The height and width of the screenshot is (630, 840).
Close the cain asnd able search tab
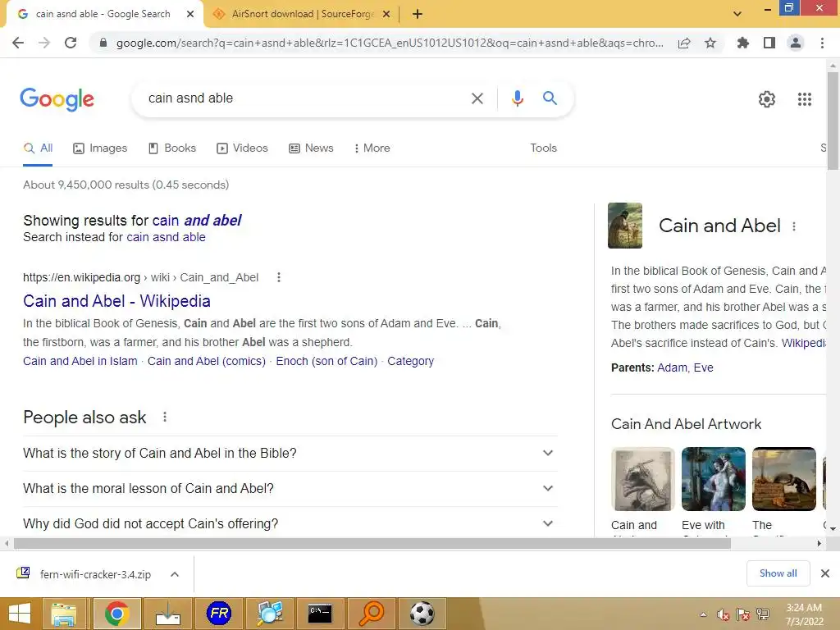click(x=190, y=15)
